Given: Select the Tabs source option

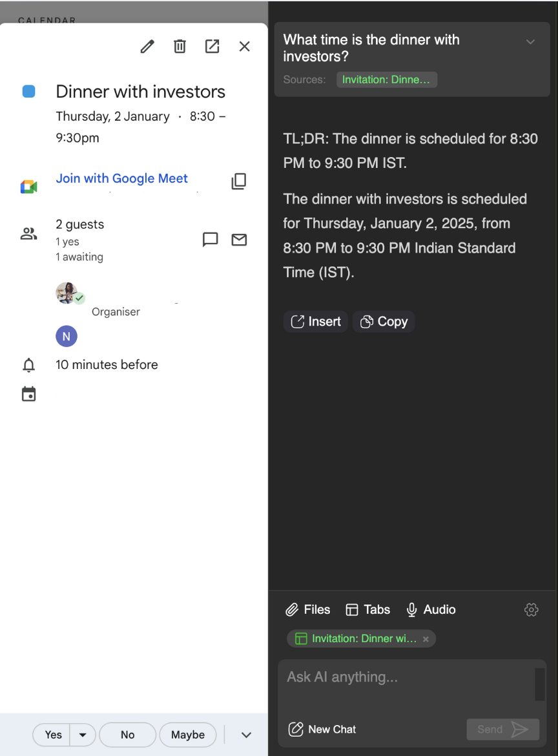Looking at the screenshot, I should [368, 609].
